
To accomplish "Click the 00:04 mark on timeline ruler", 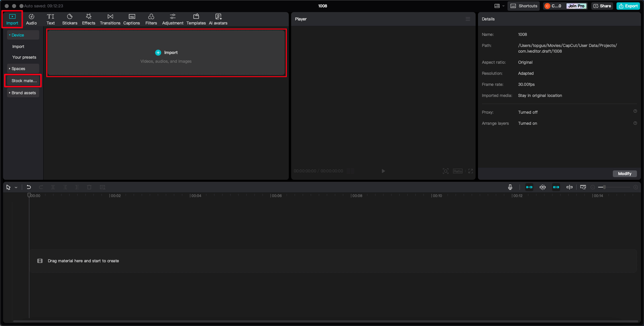I will (x=195, y=196).
